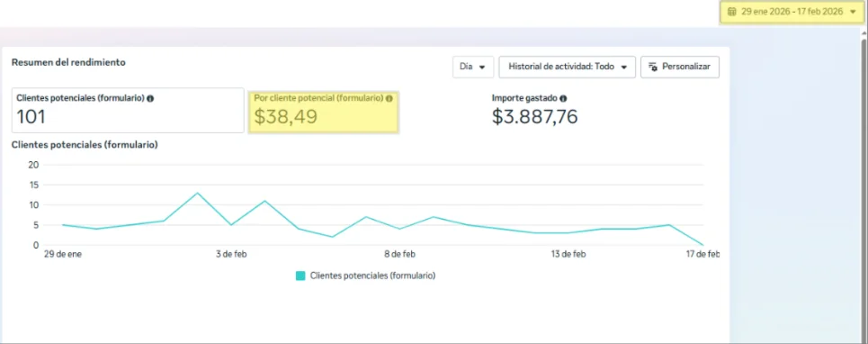Viewport: 868px width, 344px height.
Task: Click info icon beside Clientes potenciales (formulario) card title
Action: pos(150,98)
